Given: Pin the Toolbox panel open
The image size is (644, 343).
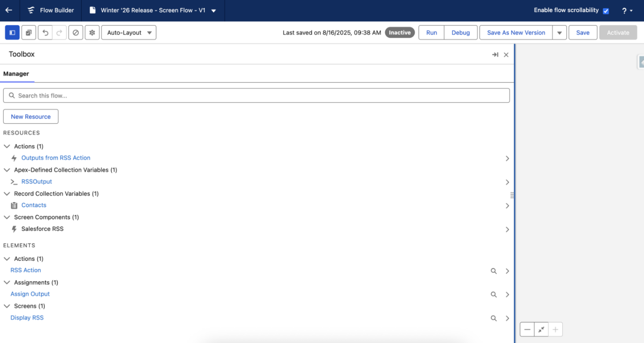Looking at the screenshot, I should point(495,55).
